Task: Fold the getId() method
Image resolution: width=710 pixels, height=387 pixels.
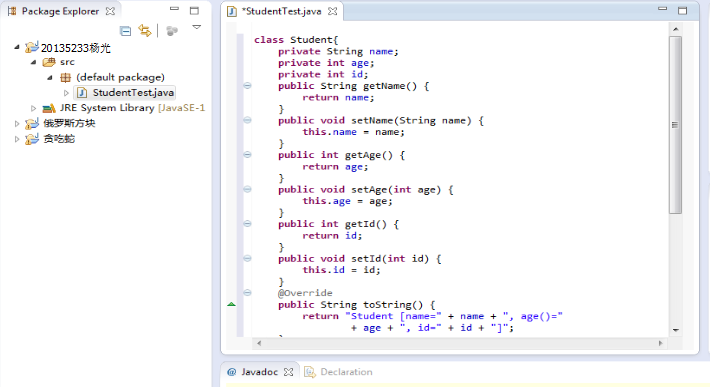Action: tap(247, 223)
